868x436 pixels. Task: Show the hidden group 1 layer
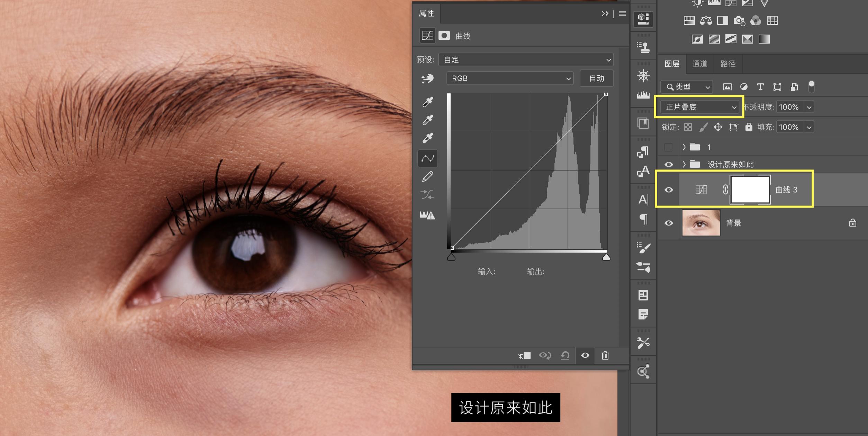[669, 147]
